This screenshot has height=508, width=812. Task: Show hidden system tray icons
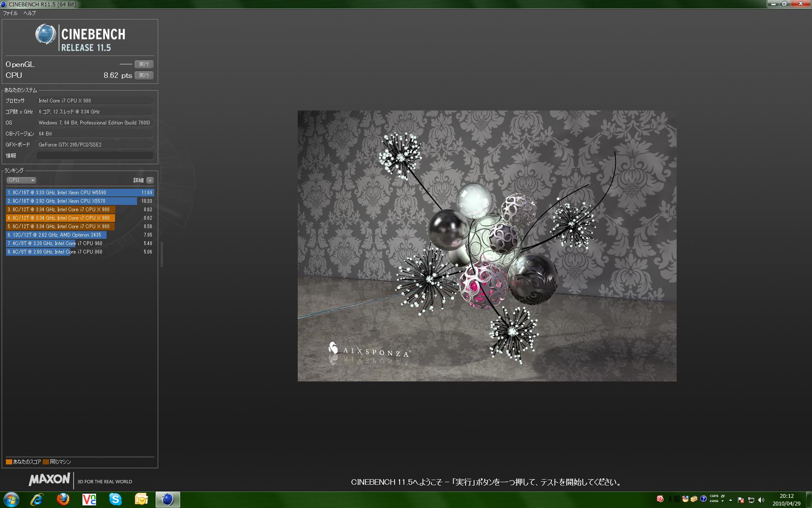coord(730,500)
